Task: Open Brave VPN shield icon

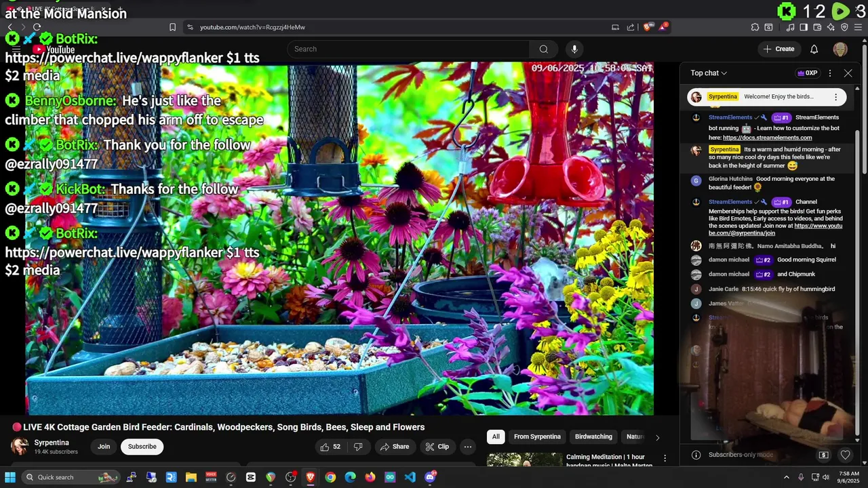Action: tap(844, 27)
